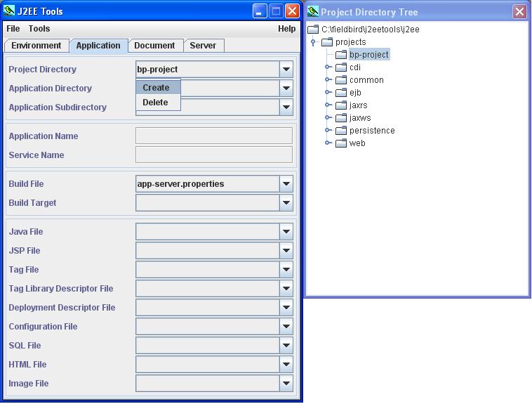Click the web folder icon

click(x=340, y=143)
